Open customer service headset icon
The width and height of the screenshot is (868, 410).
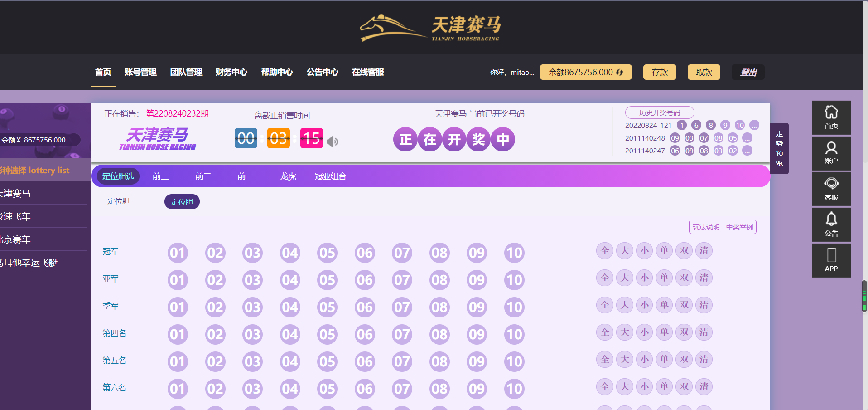coord(831,184)
